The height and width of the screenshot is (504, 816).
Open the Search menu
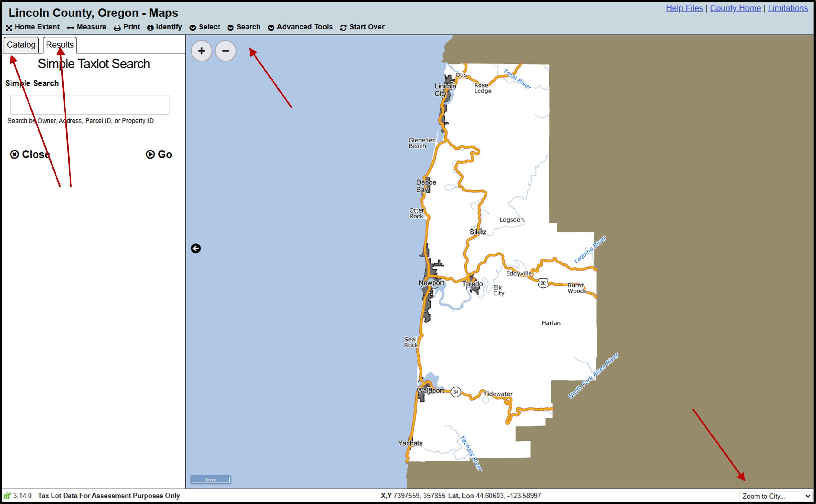[x=244, y=27]
